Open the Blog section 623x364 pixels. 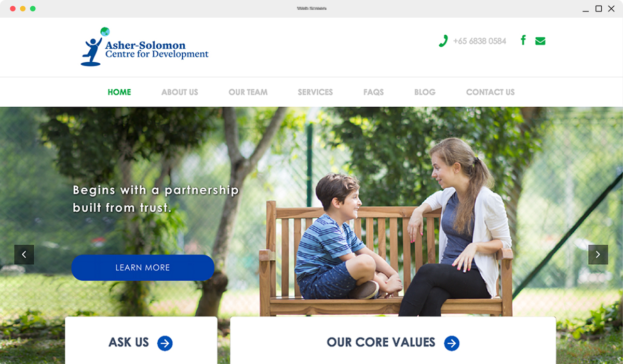pyautogui.click(x=425, y=92)
